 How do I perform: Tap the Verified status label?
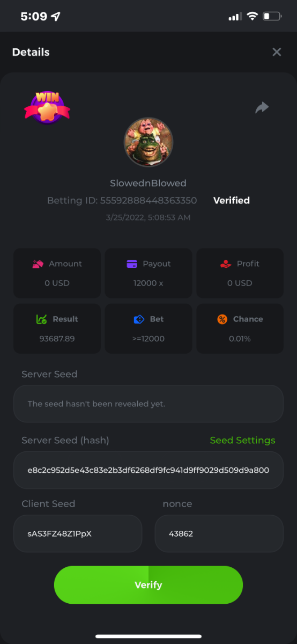pos(232,200)
